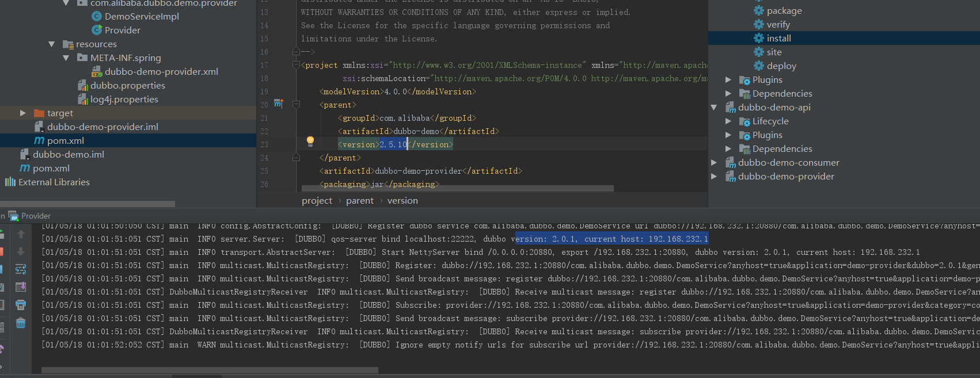Expand the Dependencies node above dubbo-demo-api
The height and width of the screenshot is (378, 980).
pos(728,93)
